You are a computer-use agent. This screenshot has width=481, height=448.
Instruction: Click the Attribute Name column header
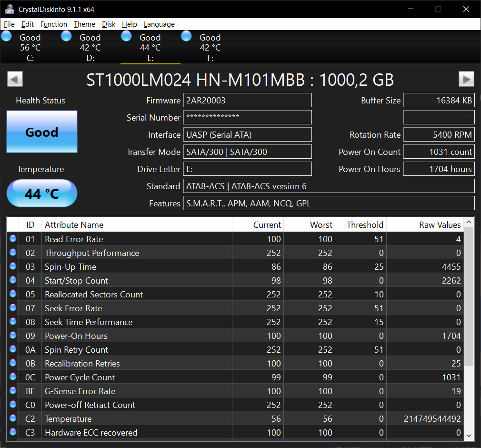coord(137,225)
